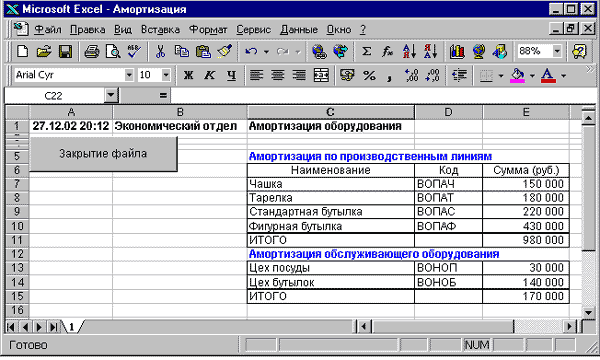Open the Вид menu
600x360 pixels.
(123, 29)
